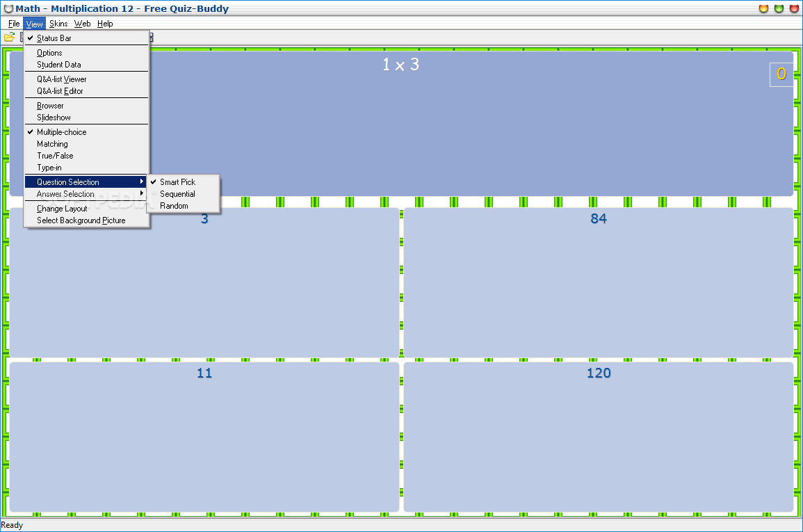Open the Web menu
Screen dimensions: 803x532
[82, 24]
